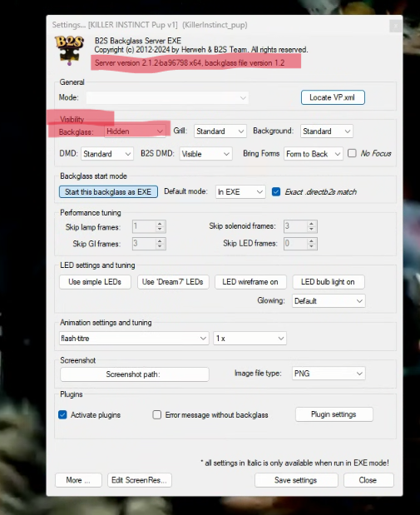Open the DMD visibility dropdown
The image size is (420, 515).
(x=107, y=154)
